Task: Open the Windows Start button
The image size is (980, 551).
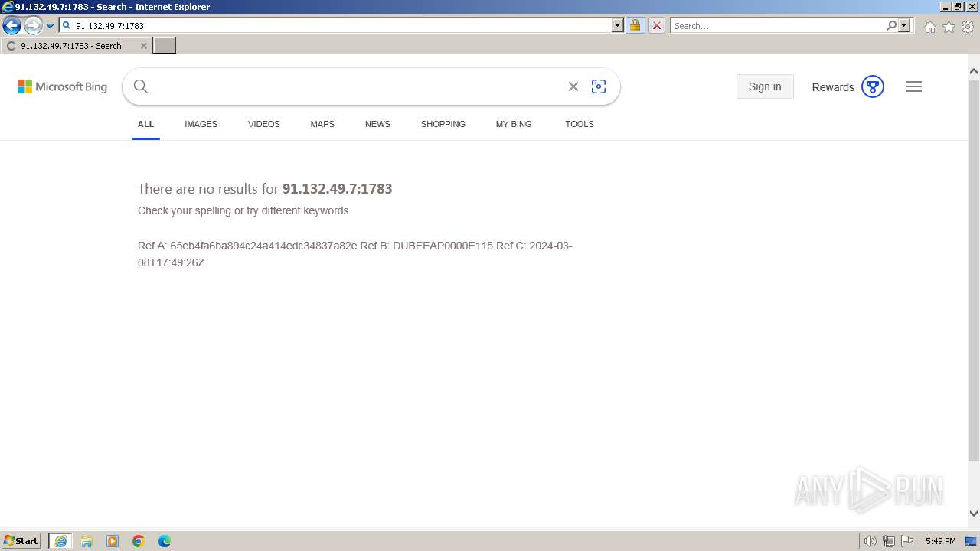Action: pyautogui.click(x=21, y=540)
